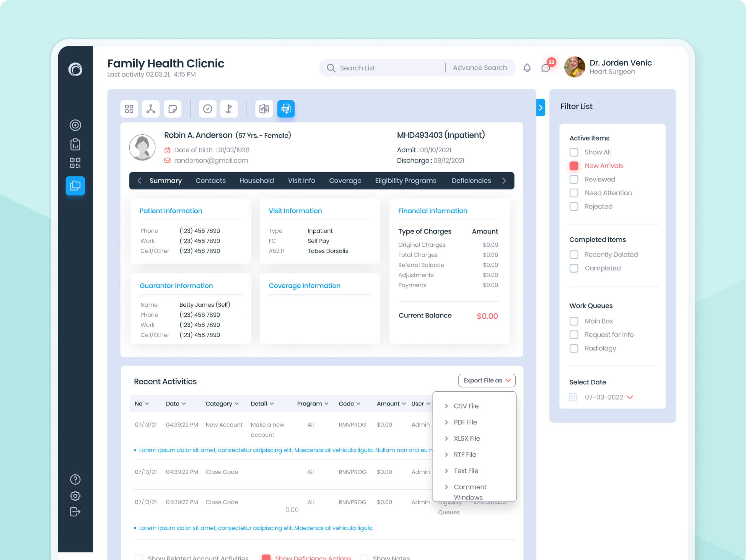Viewport: 746px width, 560px height.
Task: Click the Word document export icon
Action: 264,109
